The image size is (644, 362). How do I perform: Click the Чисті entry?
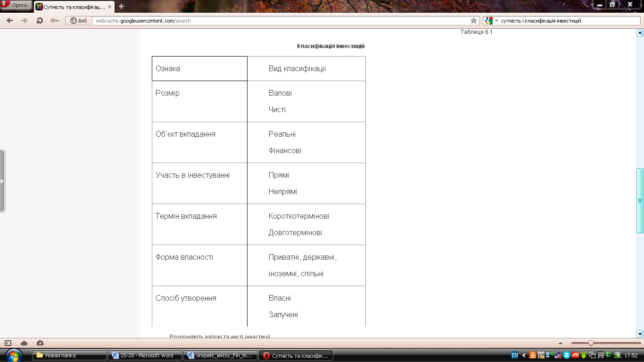point(277,110)
